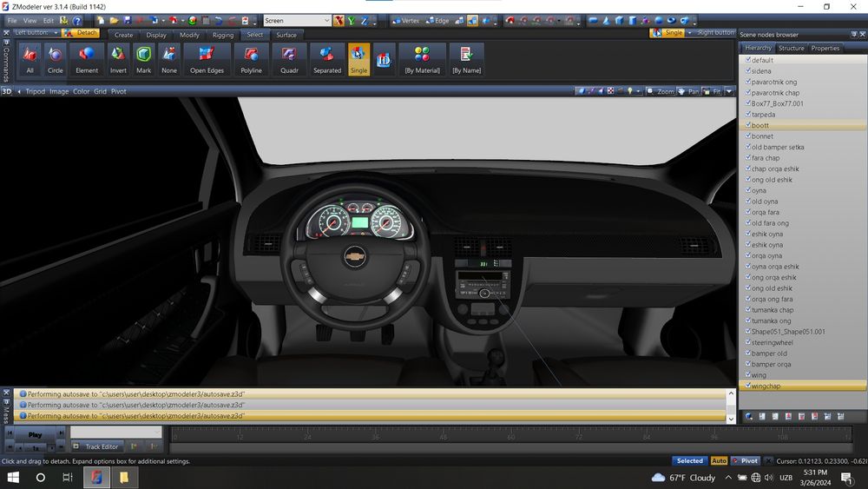868x489 pixels.
Task: Open the empty animation dropdown near Play
Action: click(115, 432)
